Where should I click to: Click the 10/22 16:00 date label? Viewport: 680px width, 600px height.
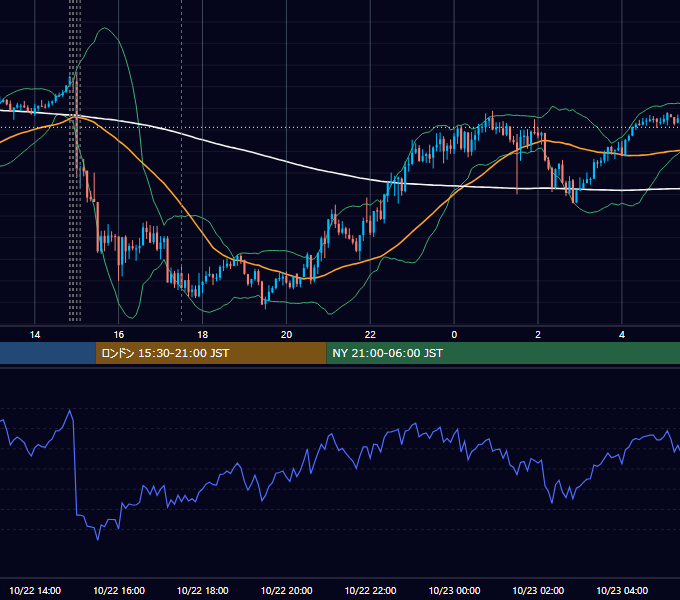pyautogui.click(x=119, y=591)
